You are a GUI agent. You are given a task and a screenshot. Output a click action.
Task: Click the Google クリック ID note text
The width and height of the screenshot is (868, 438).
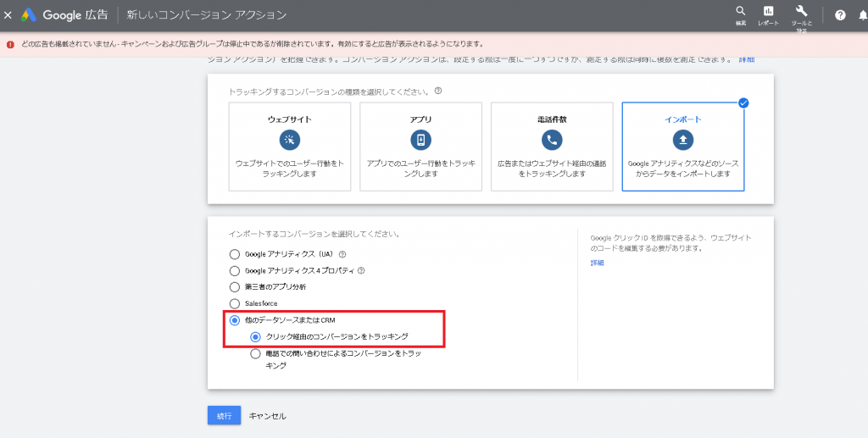click(671, 243)
